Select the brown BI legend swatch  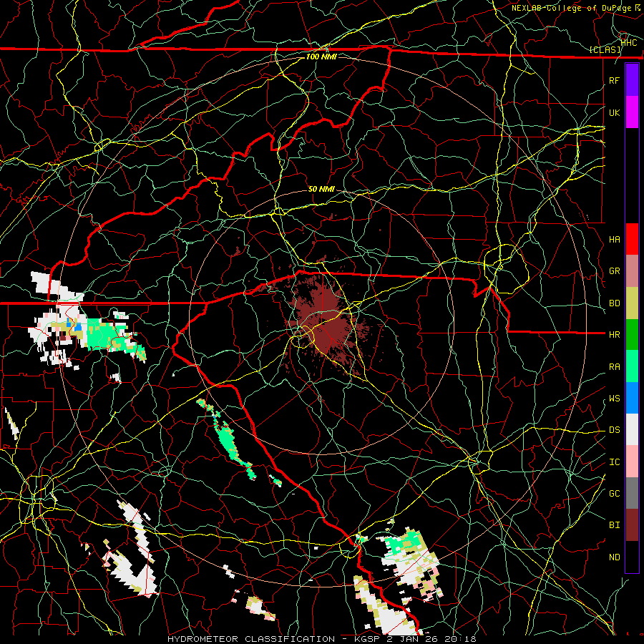(x=632, y=525)
